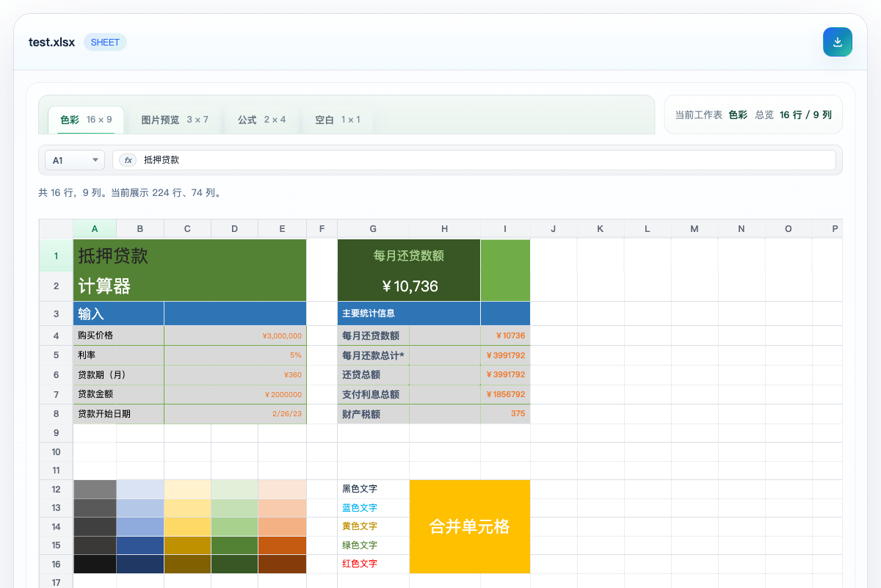
Task: Click the 每月还贷数额 header cell
Action: pos(409,255)
